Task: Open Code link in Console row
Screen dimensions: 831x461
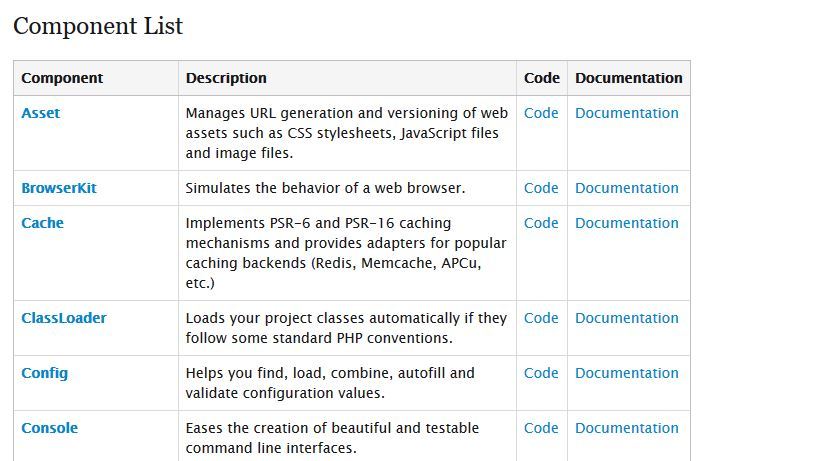Action: pyautogui.click(x=541, y=428)
